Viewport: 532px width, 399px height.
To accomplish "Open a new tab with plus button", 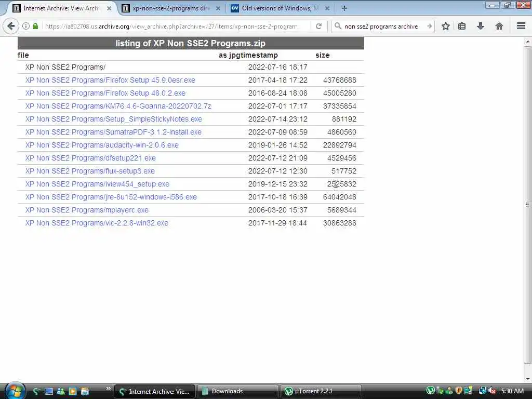I will (344, 8).
